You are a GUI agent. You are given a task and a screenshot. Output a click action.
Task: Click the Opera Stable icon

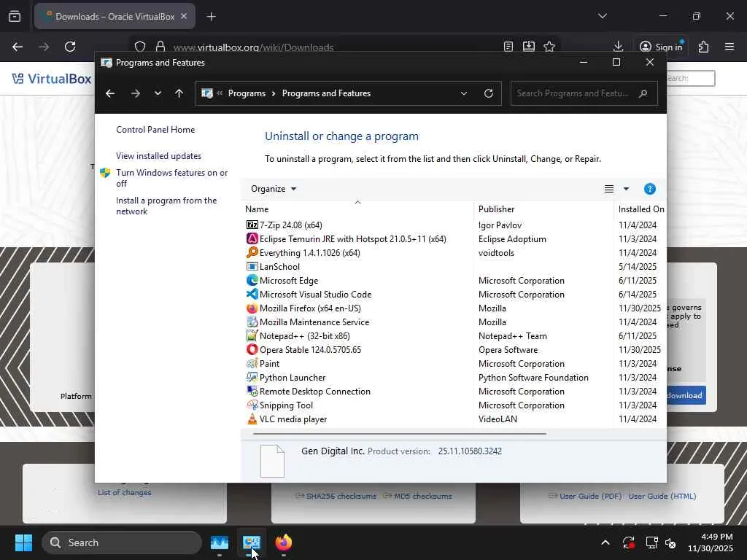252,349
